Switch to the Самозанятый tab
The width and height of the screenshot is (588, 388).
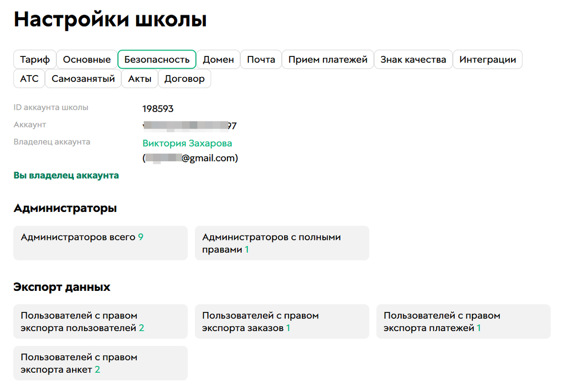pos(83,78)
